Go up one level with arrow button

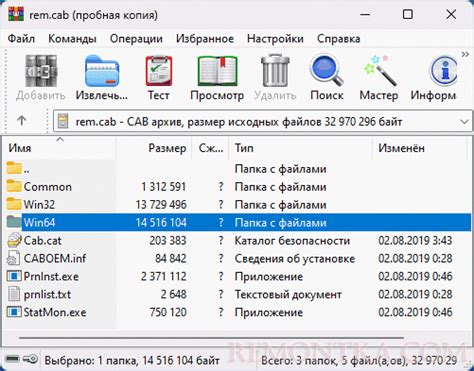pyautogui.click(x=22, y=121)
